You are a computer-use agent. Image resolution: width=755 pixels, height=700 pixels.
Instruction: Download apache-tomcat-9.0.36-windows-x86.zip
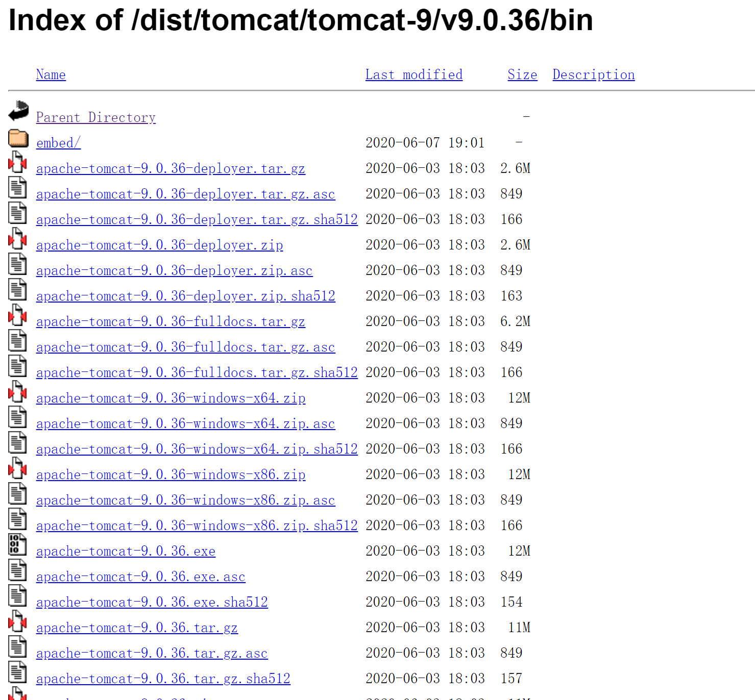click(171, 475)
